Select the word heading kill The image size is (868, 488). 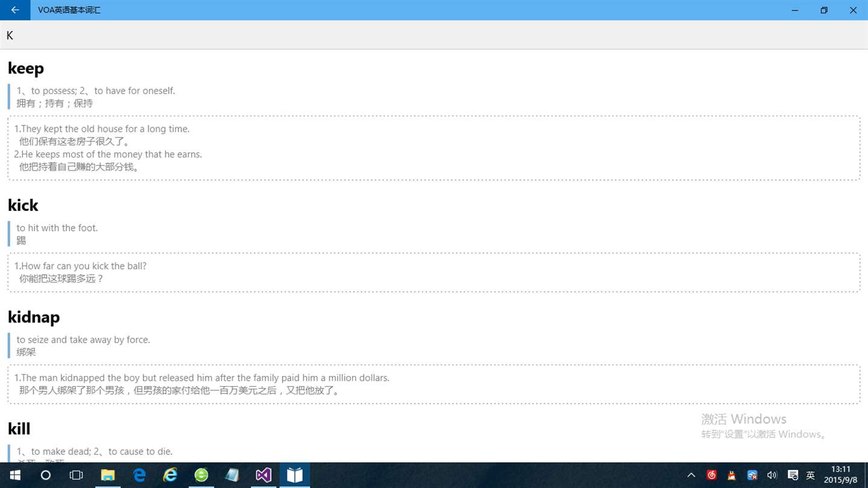click(x=19, y=429)
